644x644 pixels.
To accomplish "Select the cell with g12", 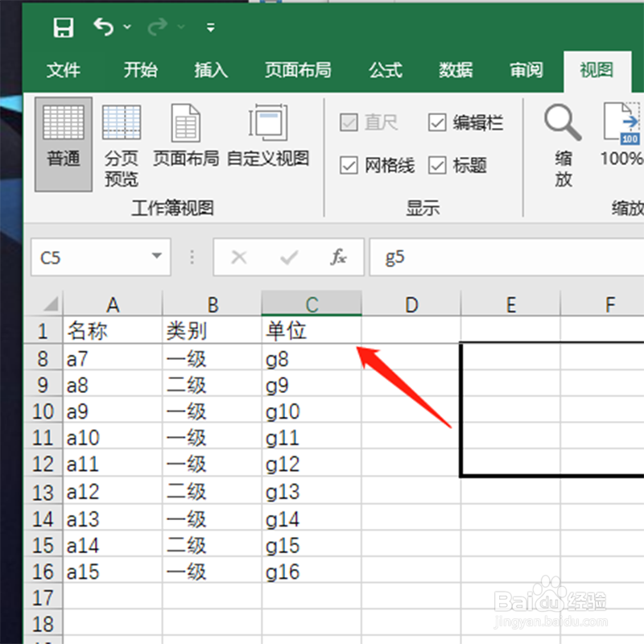I will point(312,464).
